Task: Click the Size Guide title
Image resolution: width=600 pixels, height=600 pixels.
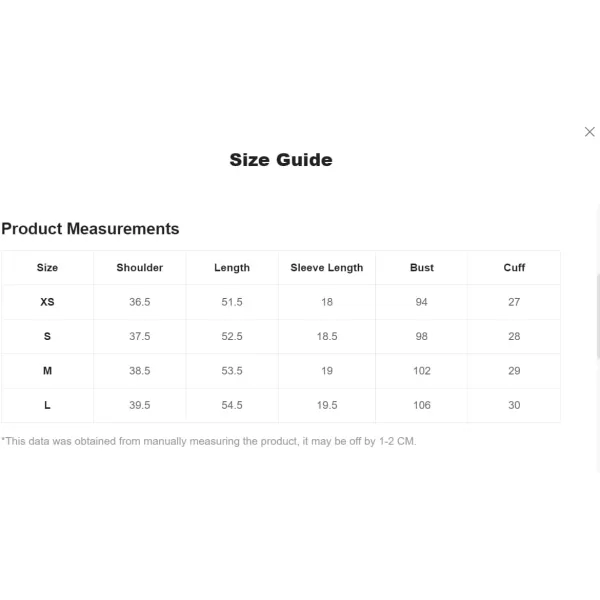Action: (x=281, y=160)
